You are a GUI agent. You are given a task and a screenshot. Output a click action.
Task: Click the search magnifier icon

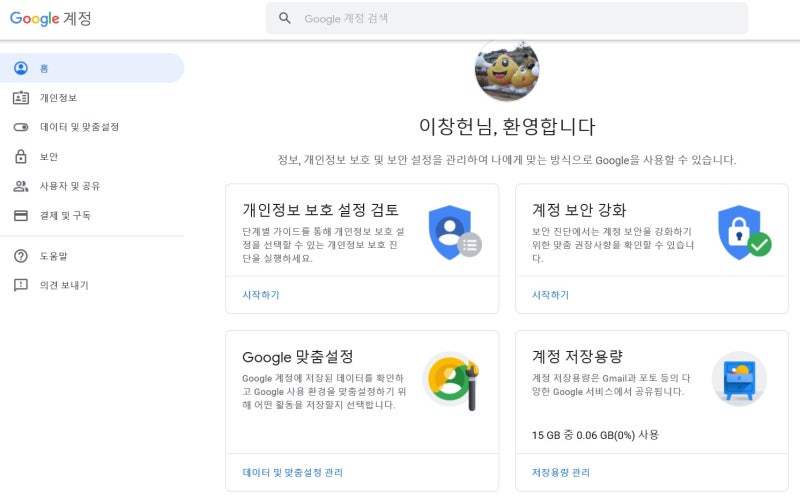point(285,18)
